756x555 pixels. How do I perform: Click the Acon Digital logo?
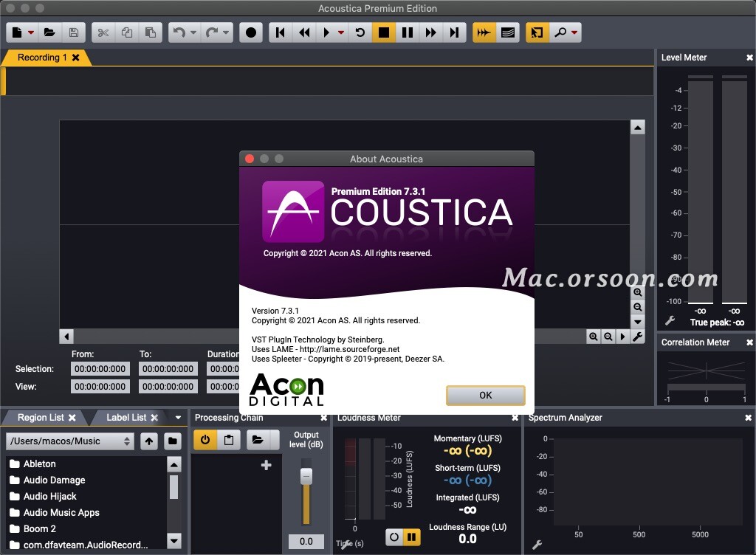tap(287, 390)
